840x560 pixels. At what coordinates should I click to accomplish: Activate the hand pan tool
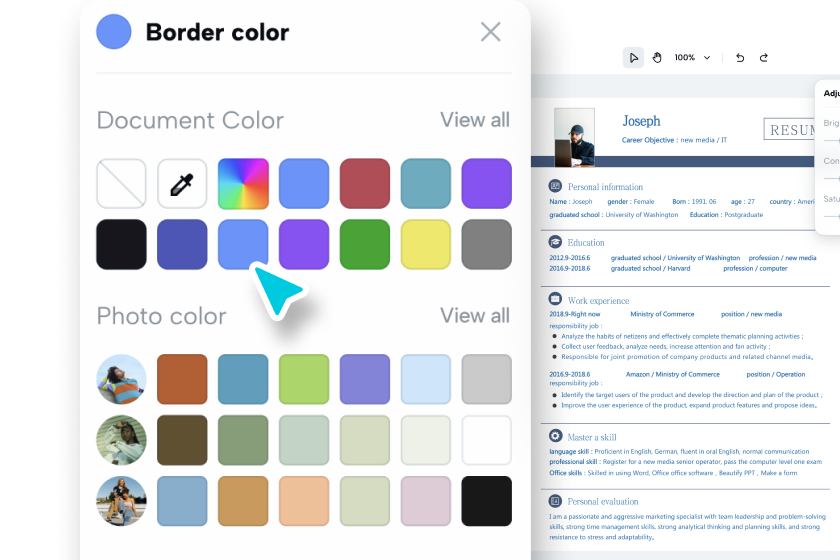pos(657,57)
